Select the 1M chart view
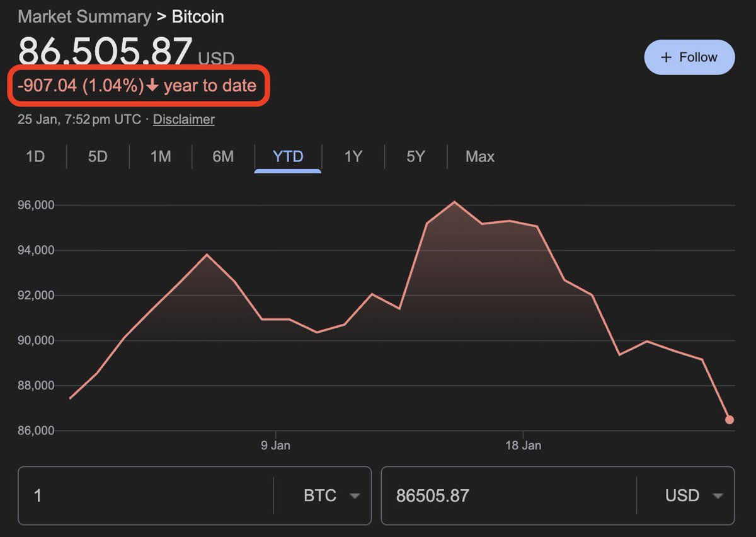The height and width of the screenshot is (537, 756). click(160, 157)
